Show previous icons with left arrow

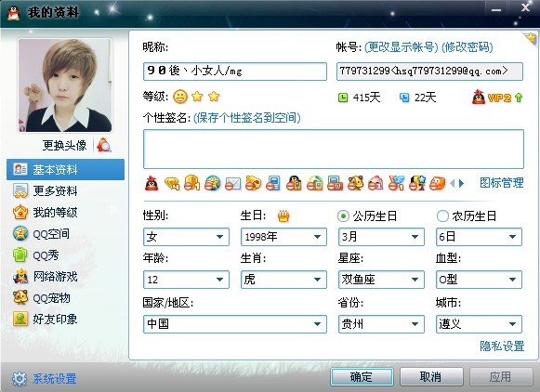pyautogui.click(x=453, y=183)
